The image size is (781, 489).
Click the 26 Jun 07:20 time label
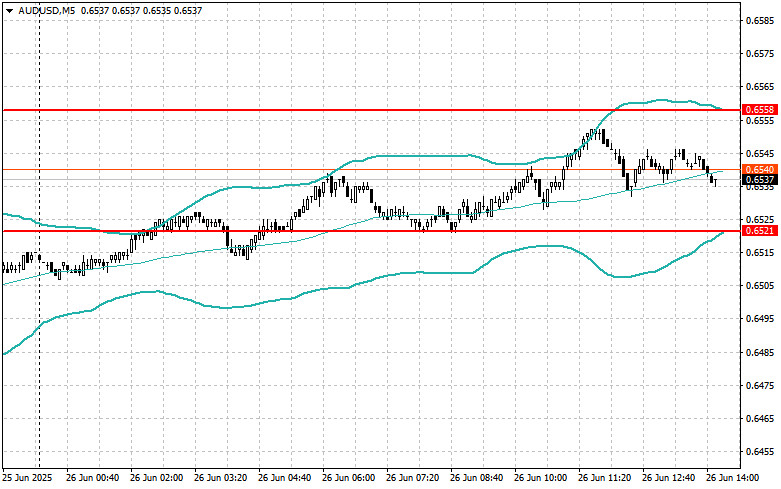412,478
